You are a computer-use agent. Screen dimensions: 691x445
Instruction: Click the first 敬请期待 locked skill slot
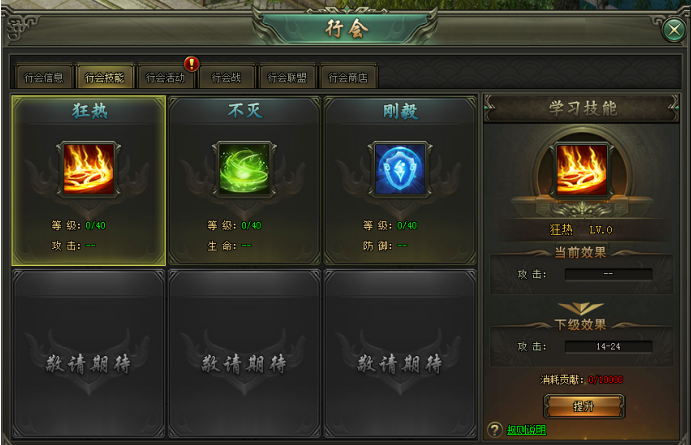point(89,353)
